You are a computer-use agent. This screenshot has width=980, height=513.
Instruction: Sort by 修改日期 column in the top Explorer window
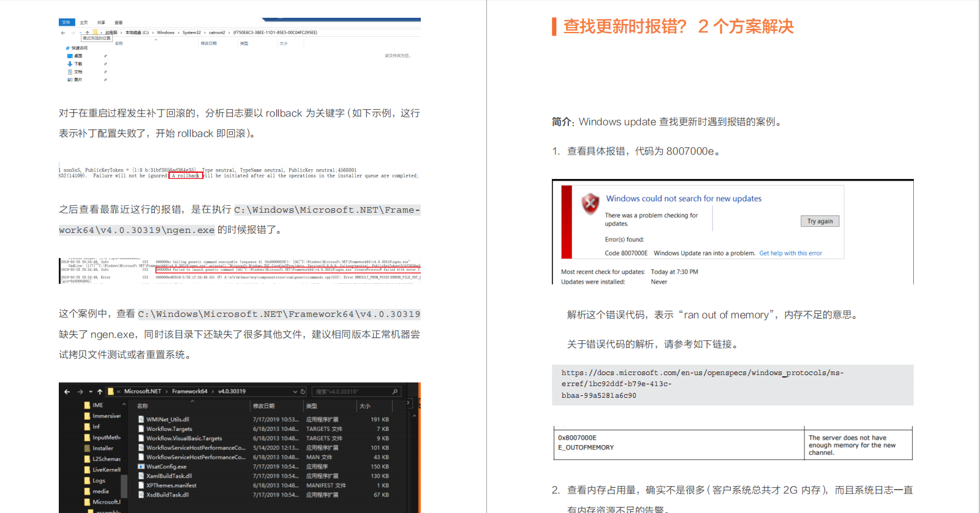tap(208, 44)
